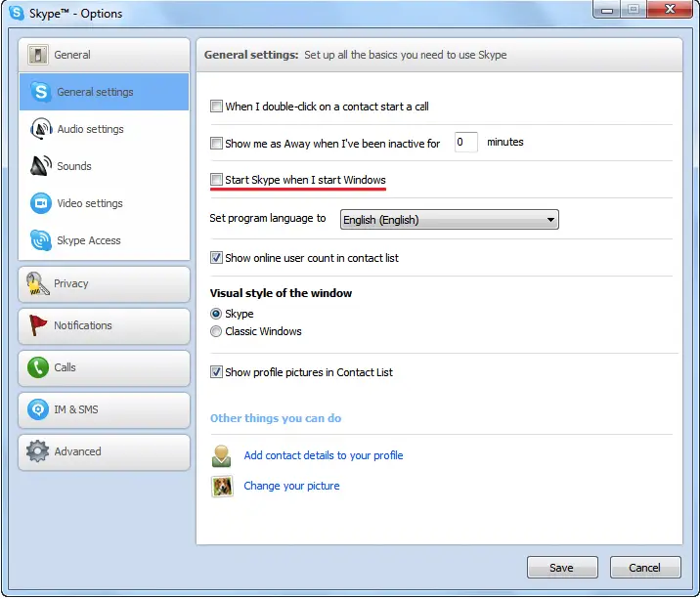Click the webcam icon for Video settings
The image size is (700, 599).
click(41, 203)
